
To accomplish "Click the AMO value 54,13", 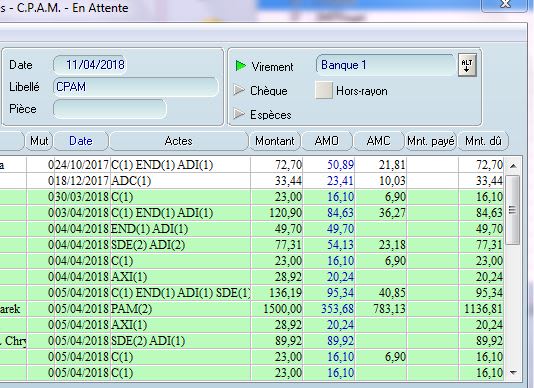I will point(340,245).
